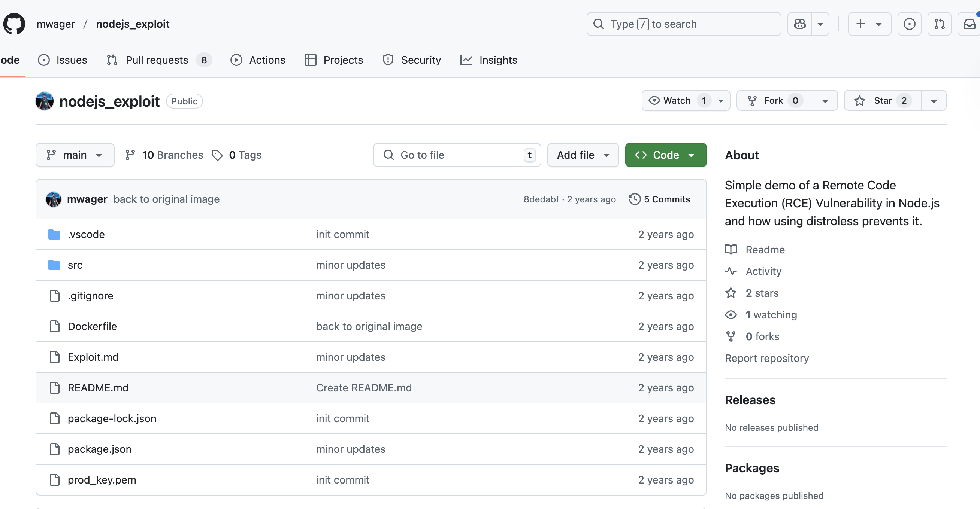
Task: Switch to the Projects tab
Action: click(334, 60)
